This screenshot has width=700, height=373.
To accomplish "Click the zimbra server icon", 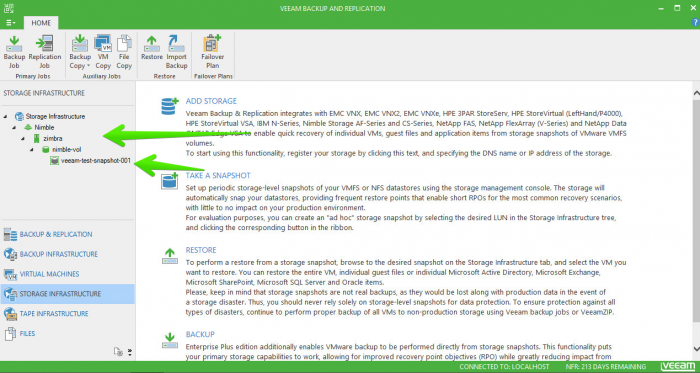I will coord(38,139).
